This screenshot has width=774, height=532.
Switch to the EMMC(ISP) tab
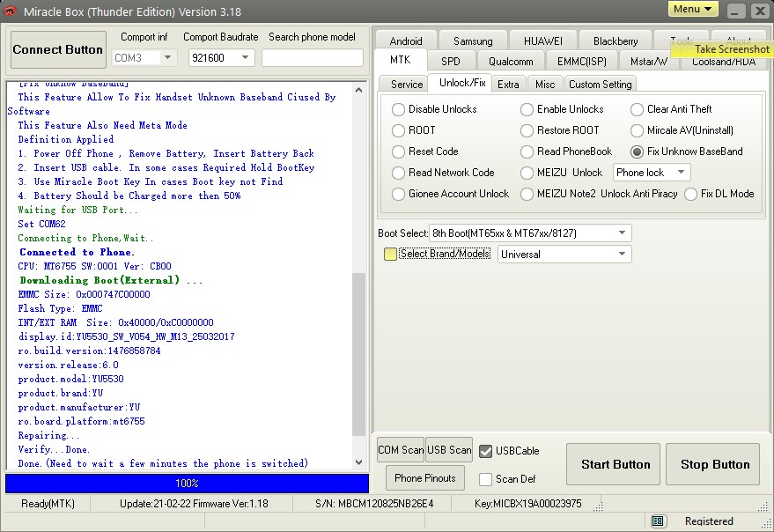(582, 62)
